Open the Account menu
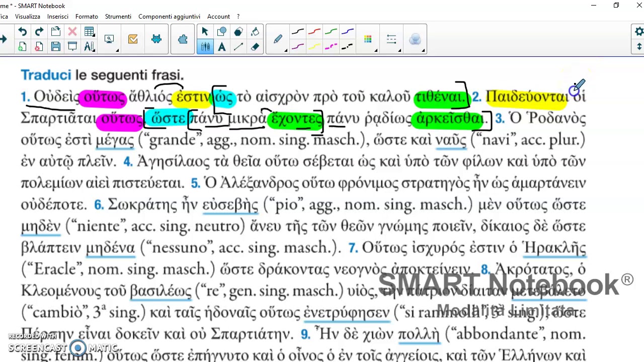Viewport: 644px width, 362px height. point(218,17)
